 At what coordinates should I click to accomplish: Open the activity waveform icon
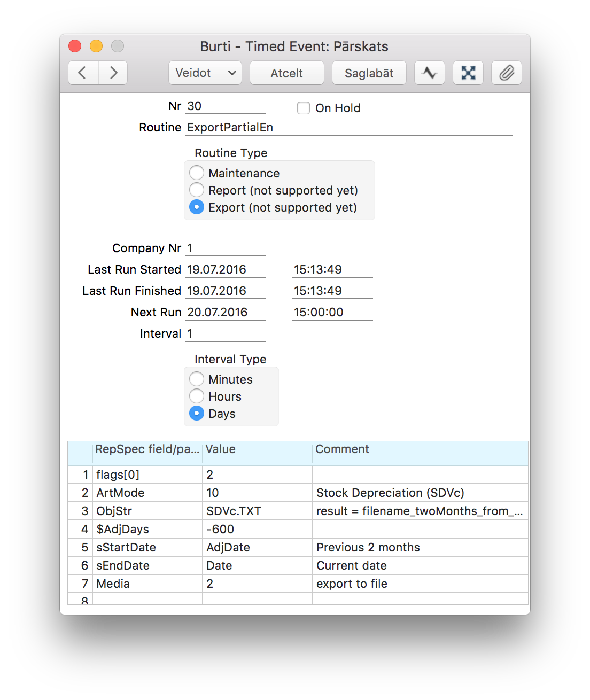tap(429, 73)
